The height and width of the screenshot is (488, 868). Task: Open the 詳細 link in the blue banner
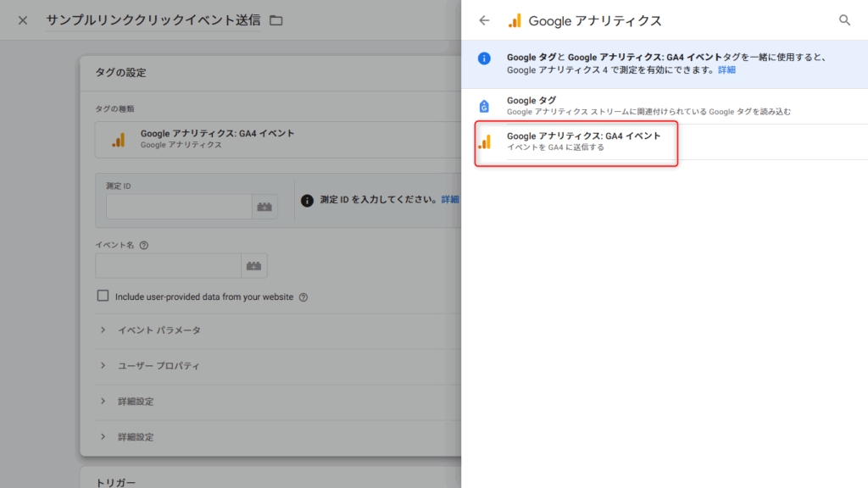tap(726, 70)
